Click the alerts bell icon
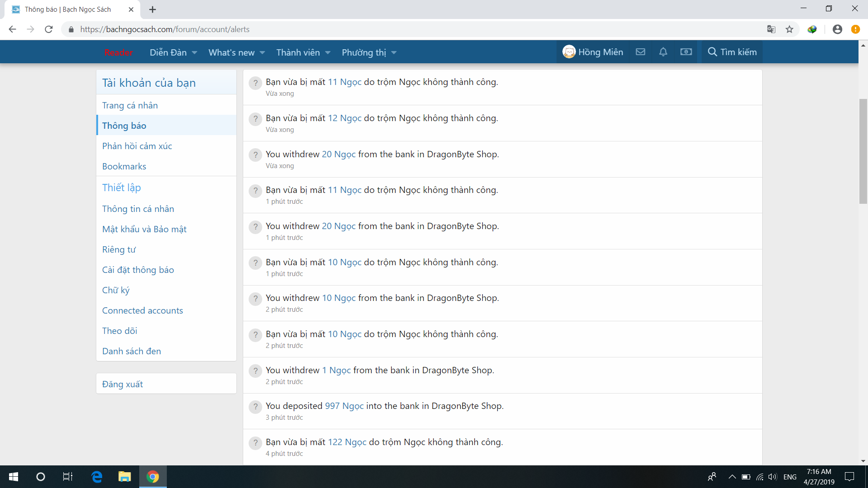 [663, 52]
